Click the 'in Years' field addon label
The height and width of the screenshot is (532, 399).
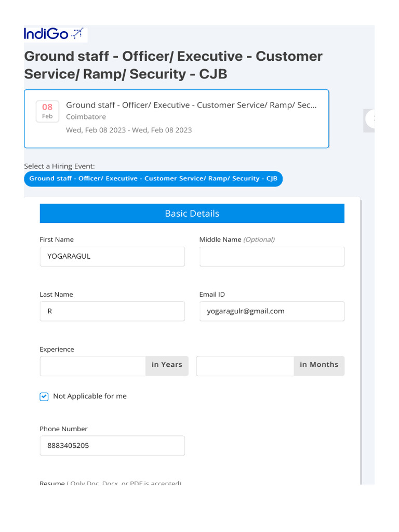point(167,365)
